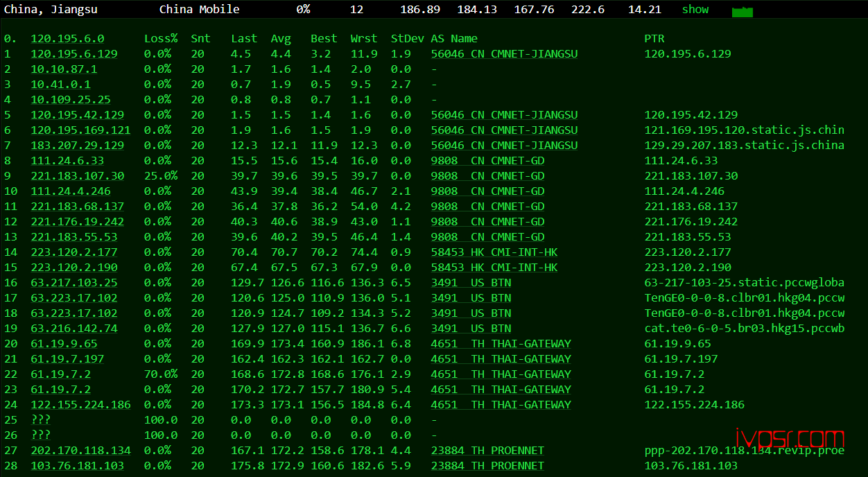Click the PTR text ppp-202.170.118.134.revip.proe

tap(745, 451)
